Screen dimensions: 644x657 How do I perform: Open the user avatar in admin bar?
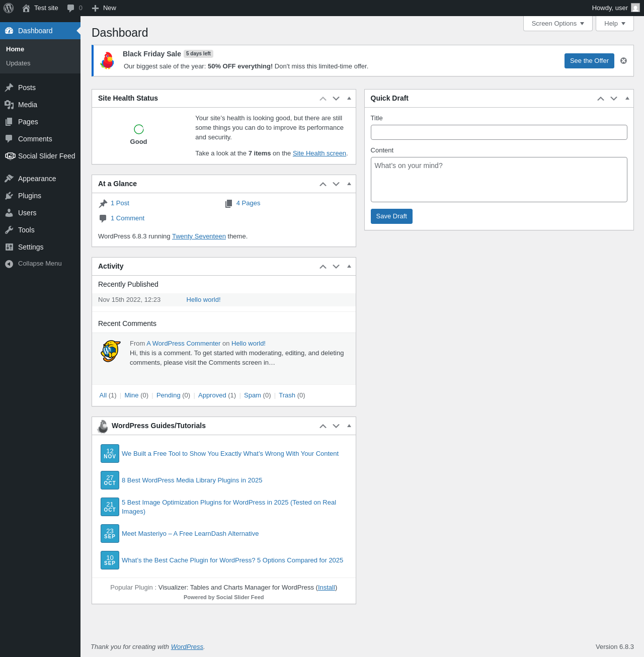point(635,8)
